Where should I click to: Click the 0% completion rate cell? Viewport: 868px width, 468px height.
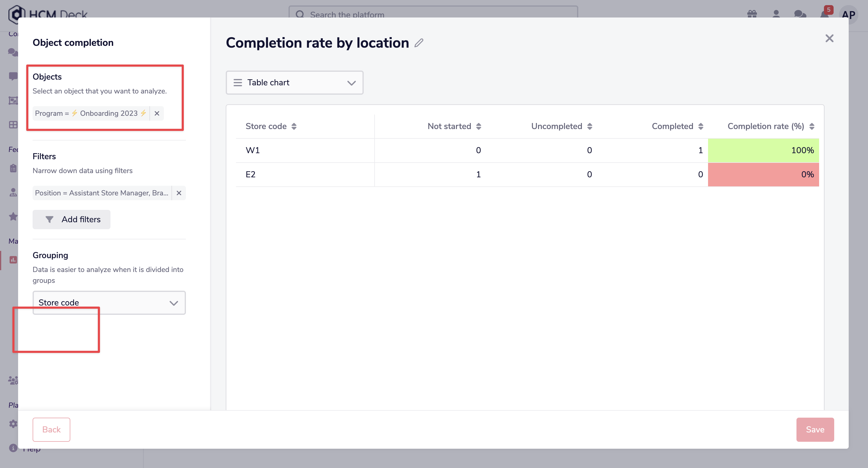click(x=764, y=174)
